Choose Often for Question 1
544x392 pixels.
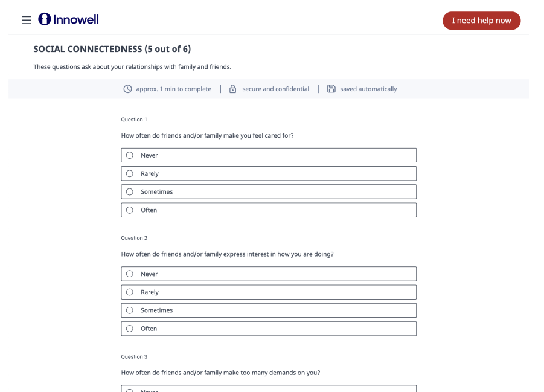pos(269,210)
